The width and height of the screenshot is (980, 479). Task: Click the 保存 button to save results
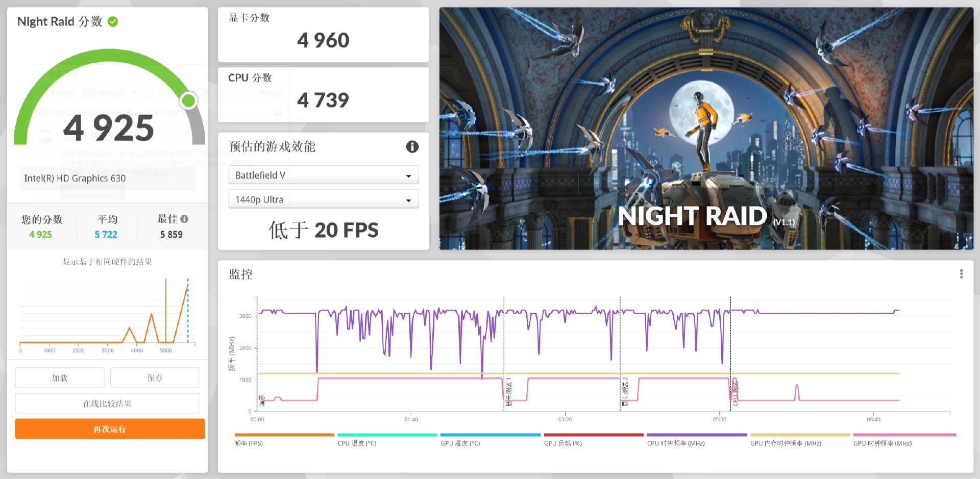(x=155, y=377)
